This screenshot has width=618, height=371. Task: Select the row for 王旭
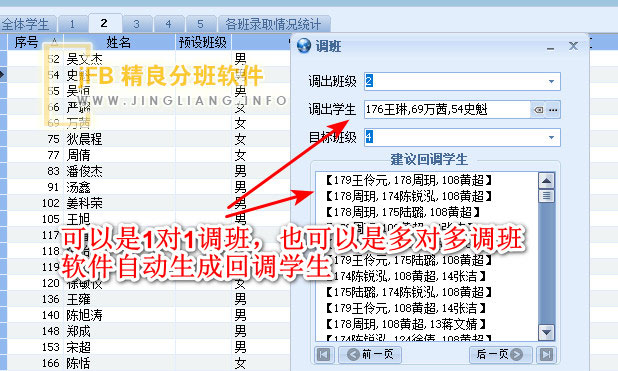coord(148,219)
